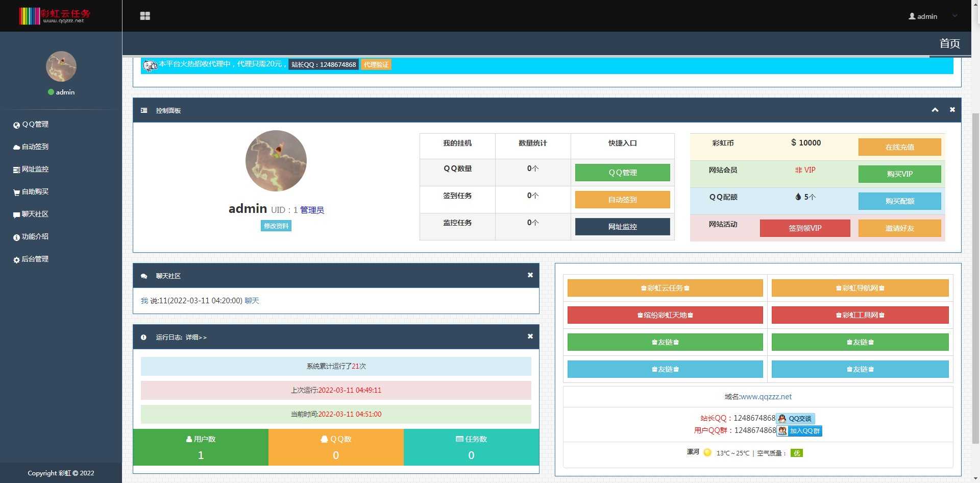Viewport: 980px width, 483px height.
Task: Click the $ 10000 彩虹币 balance
Action: [x=806, y=143]
